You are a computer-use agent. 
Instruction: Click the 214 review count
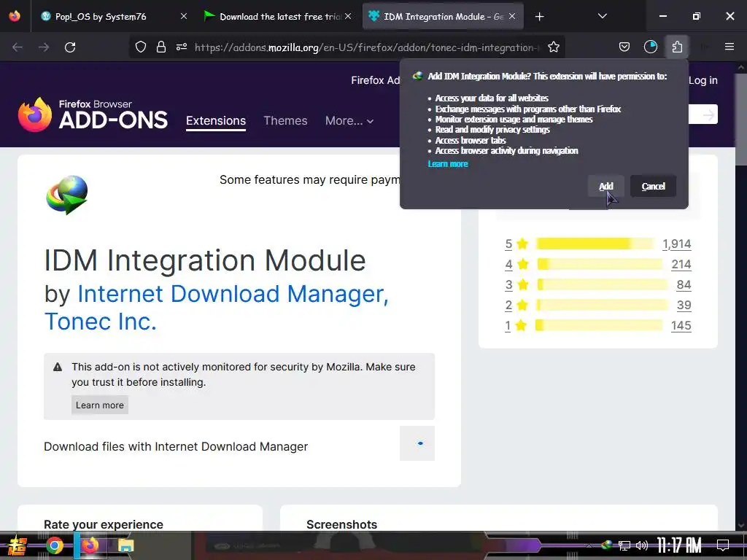coord(681,264)
